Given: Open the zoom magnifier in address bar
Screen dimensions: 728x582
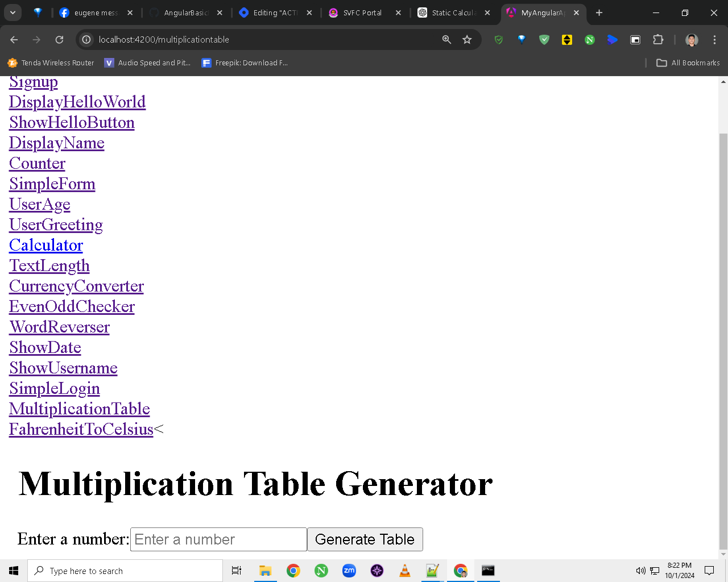Looking at the screenshot, I should click(x=446, y=40).
